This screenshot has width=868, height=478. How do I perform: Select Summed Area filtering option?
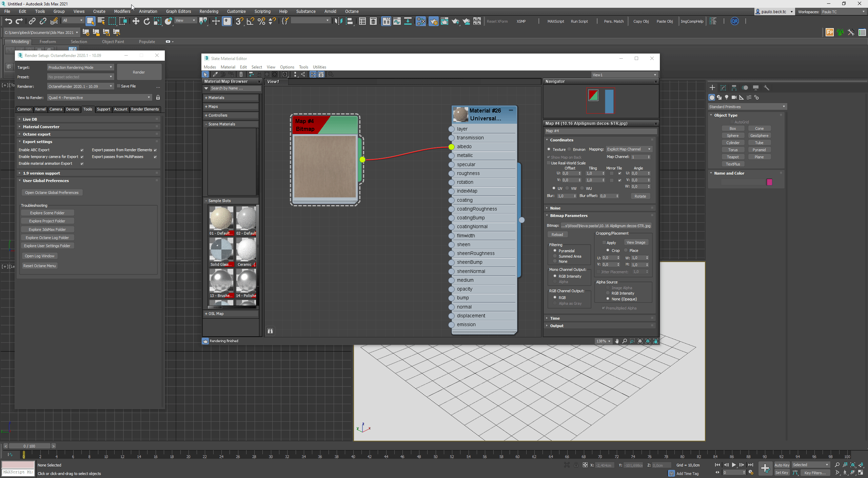[x=555, y=256]
